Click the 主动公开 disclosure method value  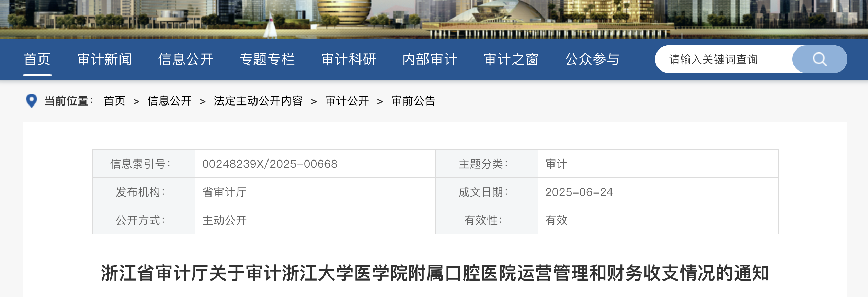click(x=225, y=220)
